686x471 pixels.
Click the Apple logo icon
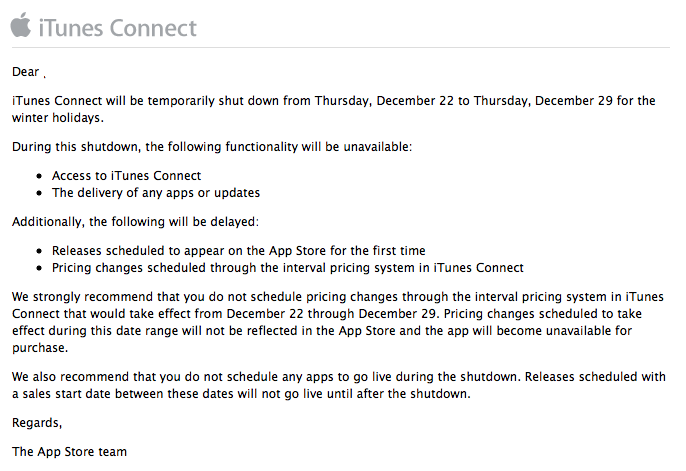(x=20, y=24)
